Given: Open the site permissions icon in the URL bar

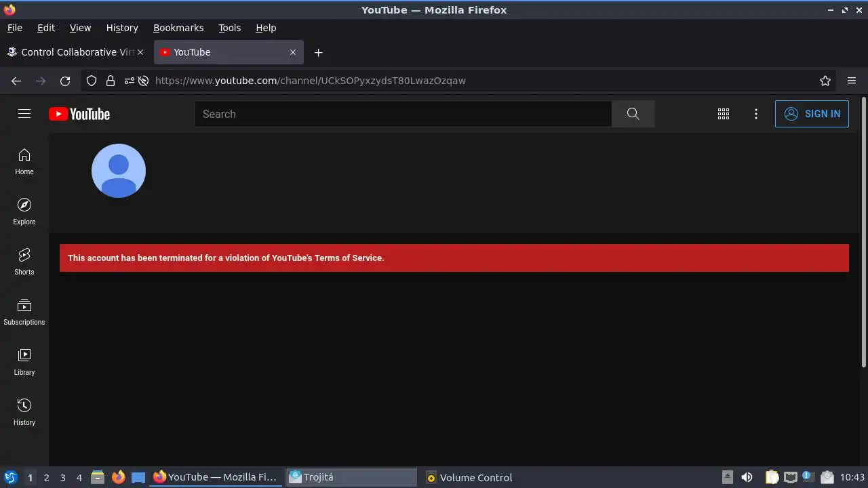Looking at the screenshot, I should [x=129, y=81].
